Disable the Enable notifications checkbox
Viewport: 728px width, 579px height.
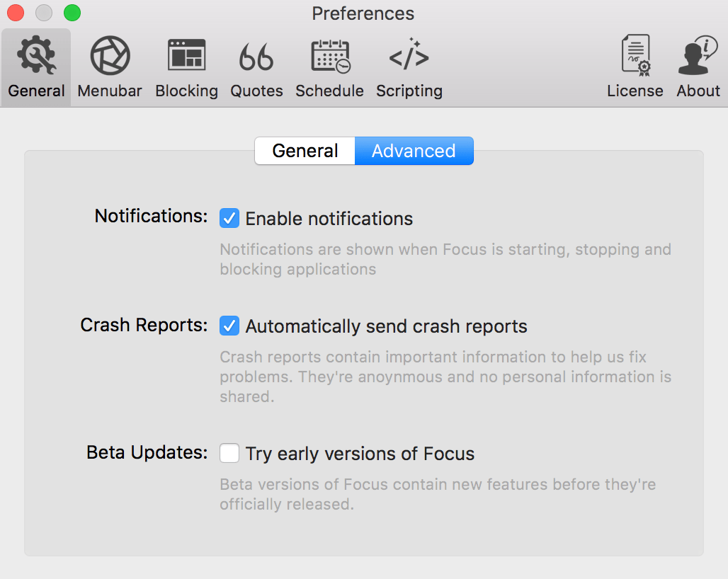[229, 218]
